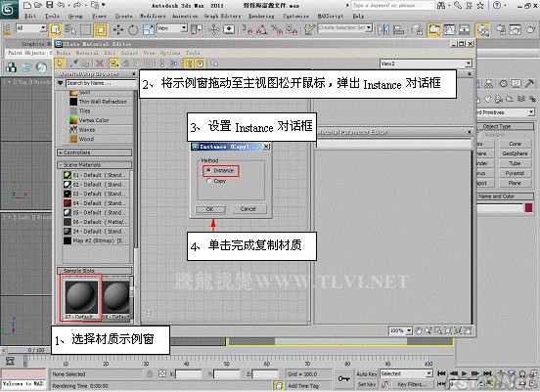
Task: Open the View reference coordinate system dropdown
Action: (x=172, y=28)
